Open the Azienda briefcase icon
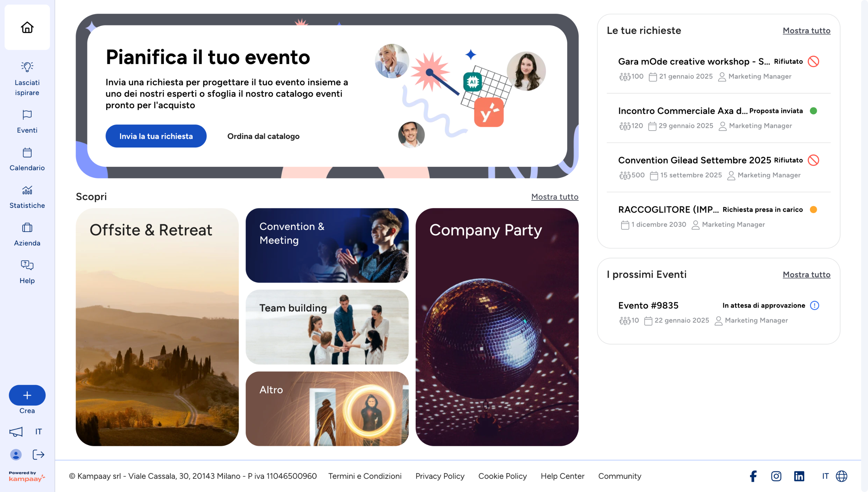This screenshot has width=868, height=492. coord(27,228)
